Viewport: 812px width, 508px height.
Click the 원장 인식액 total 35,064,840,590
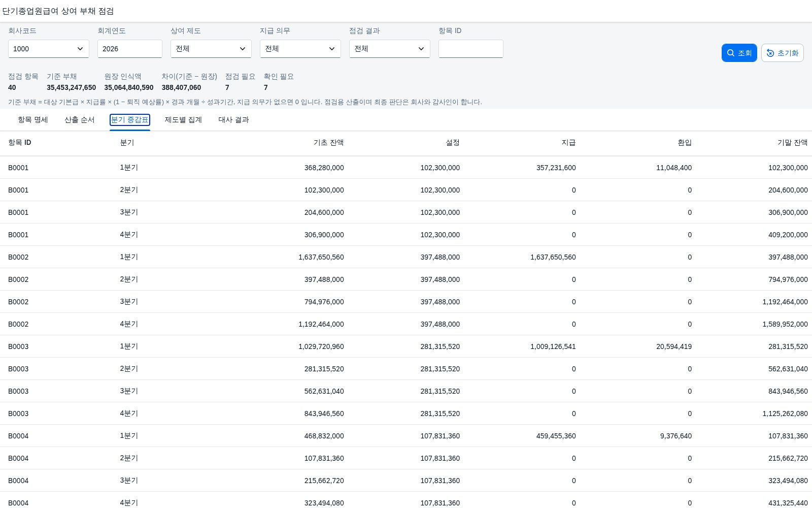coord(128,87)
